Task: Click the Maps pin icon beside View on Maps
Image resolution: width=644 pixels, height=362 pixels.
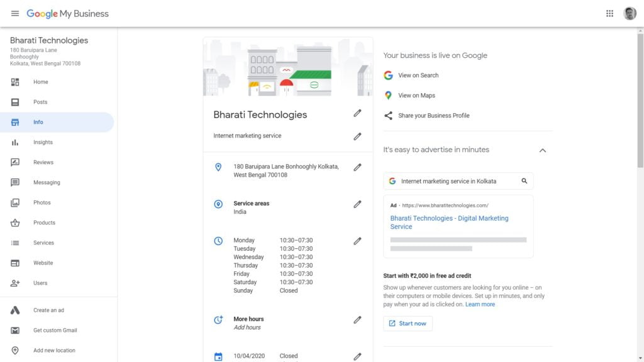Action: click(x=388, y=96)
